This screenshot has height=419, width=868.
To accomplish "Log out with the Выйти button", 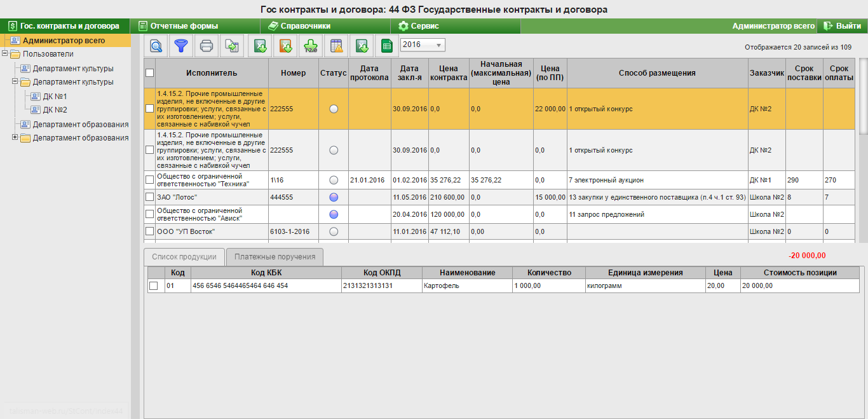I will point(842,26).
